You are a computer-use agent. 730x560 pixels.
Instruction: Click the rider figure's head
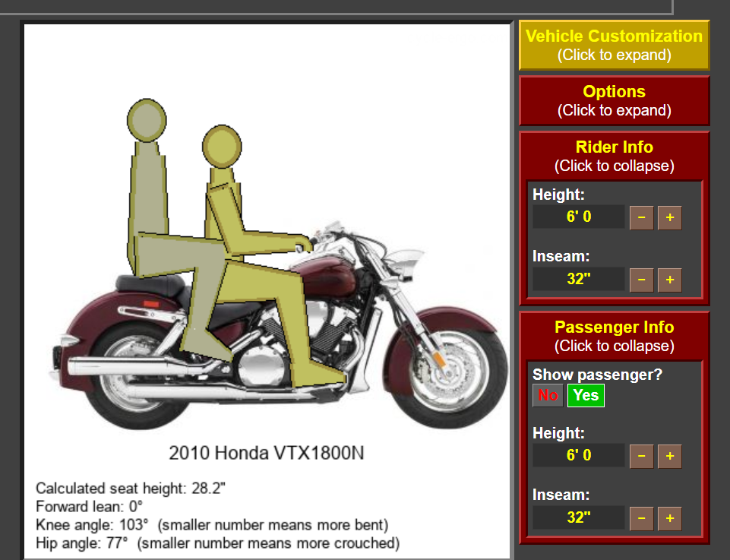(222, 147)
